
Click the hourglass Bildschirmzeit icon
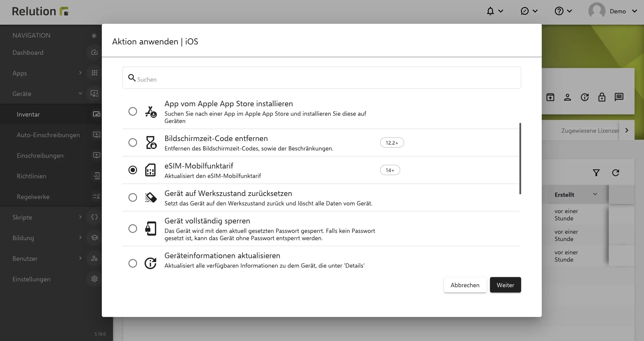coord(151,143)
